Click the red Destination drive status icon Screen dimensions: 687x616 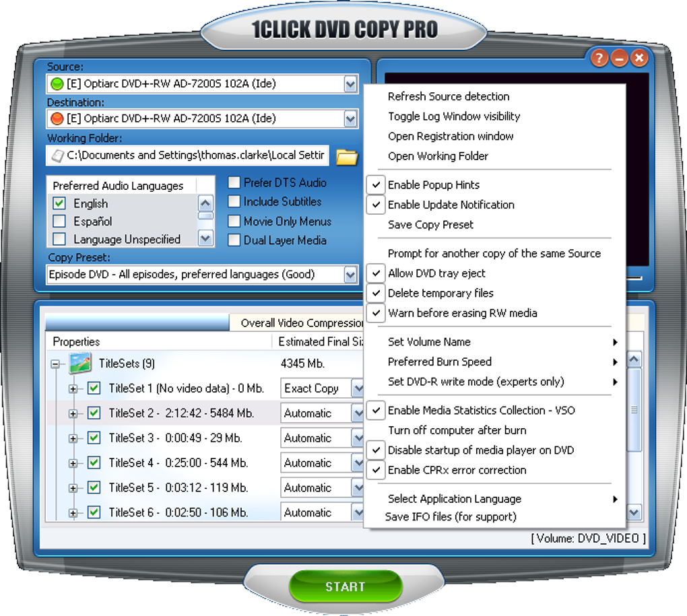pyautogui.click(x=57, y=118)
